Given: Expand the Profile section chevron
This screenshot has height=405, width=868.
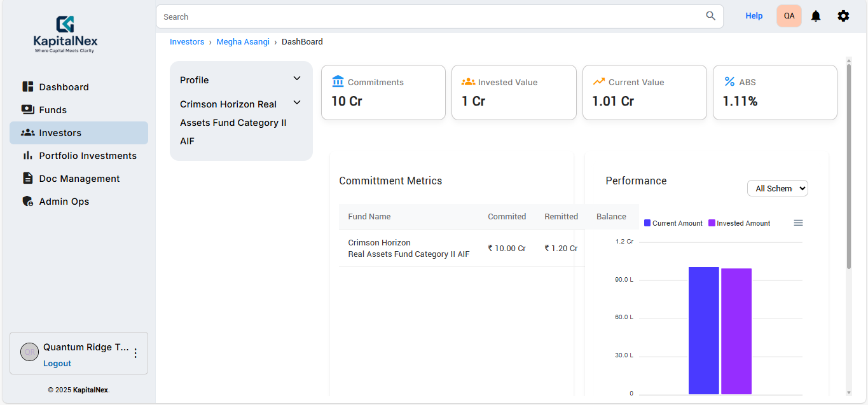Looking at the screenshot, I should click(296, 79).
